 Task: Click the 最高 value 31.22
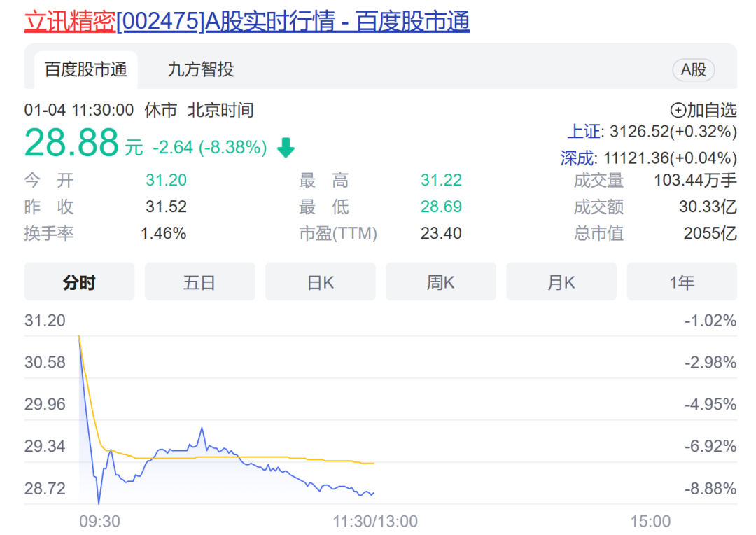click(x=441, y=180)
